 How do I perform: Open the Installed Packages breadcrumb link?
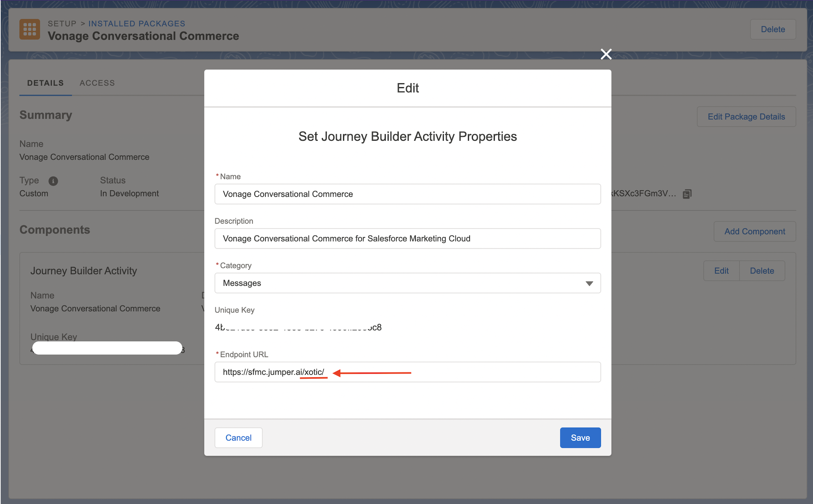coord(137,24)
